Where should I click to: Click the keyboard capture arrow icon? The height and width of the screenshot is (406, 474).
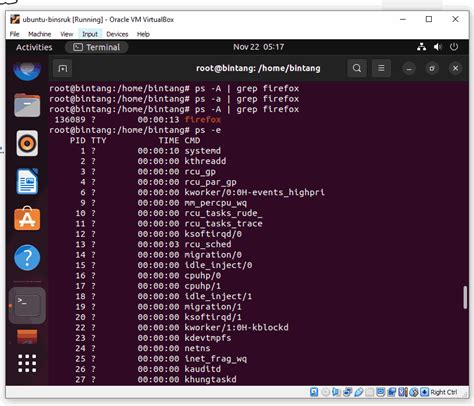424,392
